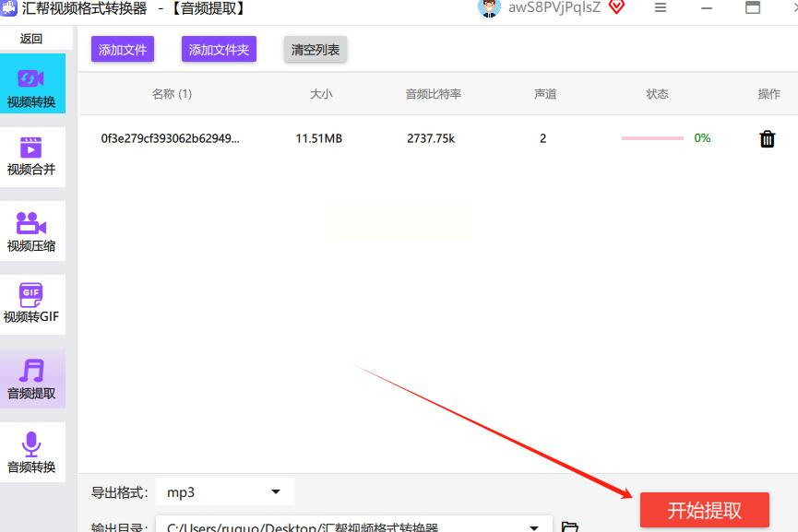Viewport: 798px width, 532px height.
Task: Open the 视频合并 sidebar tool
Action: tap(31, 157)
